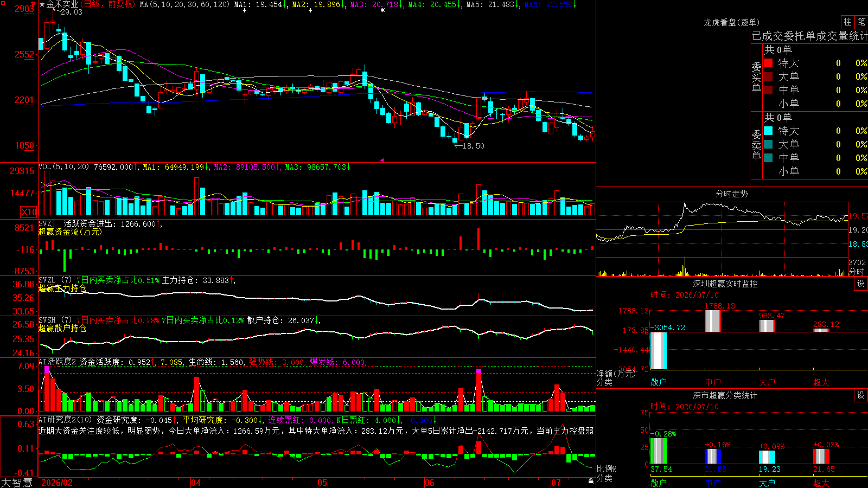Click the magenta arrow marker below the candlestick chart
The image size is (868, 488).
382,160
